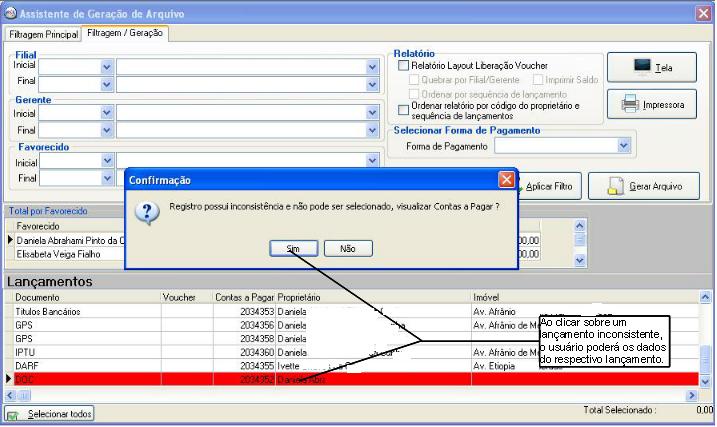Toggle the Ordenar por sequência de lançamento checkbox
Image resolution: width=717 pixels, height=427 pixels.
[x=414, y=94]
